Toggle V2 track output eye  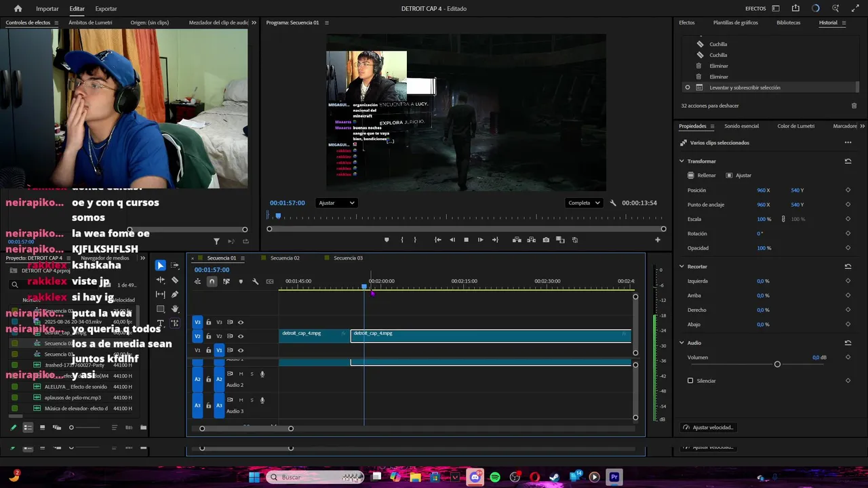coord(241,336)
